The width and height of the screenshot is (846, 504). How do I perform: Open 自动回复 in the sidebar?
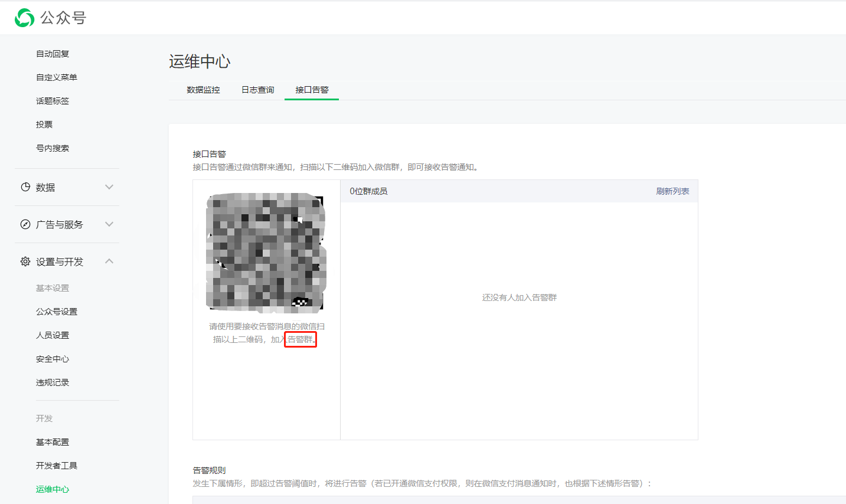point(53,54)
